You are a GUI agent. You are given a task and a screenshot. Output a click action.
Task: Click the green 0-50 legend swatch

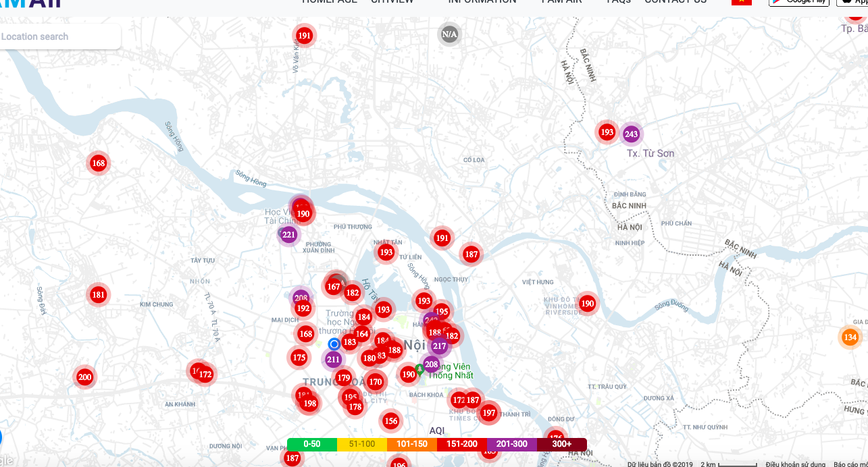(x=312, y=444)
